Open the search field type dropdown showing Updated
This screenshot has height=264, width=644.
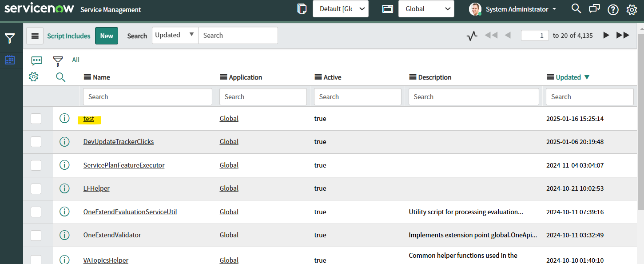175,35
